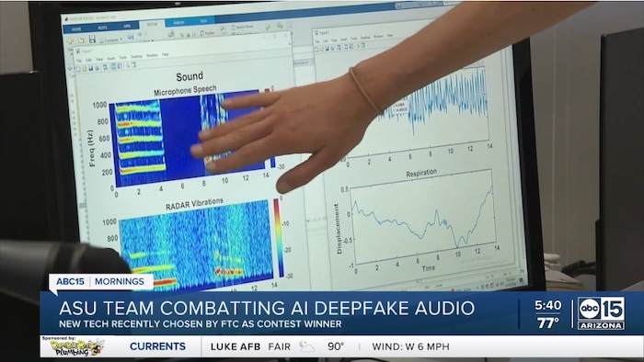This screenshot has width=644, height=362.
Task: Click Open File icon in Figure 1 toolbar
Action: click(85, 69)
